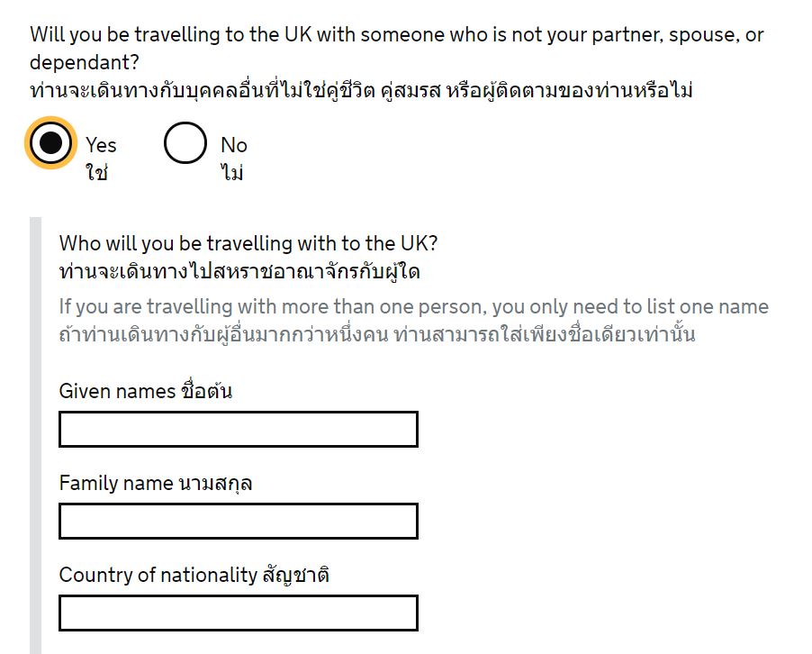
Task: Select the "No" radio button
Action: [185, 143]
